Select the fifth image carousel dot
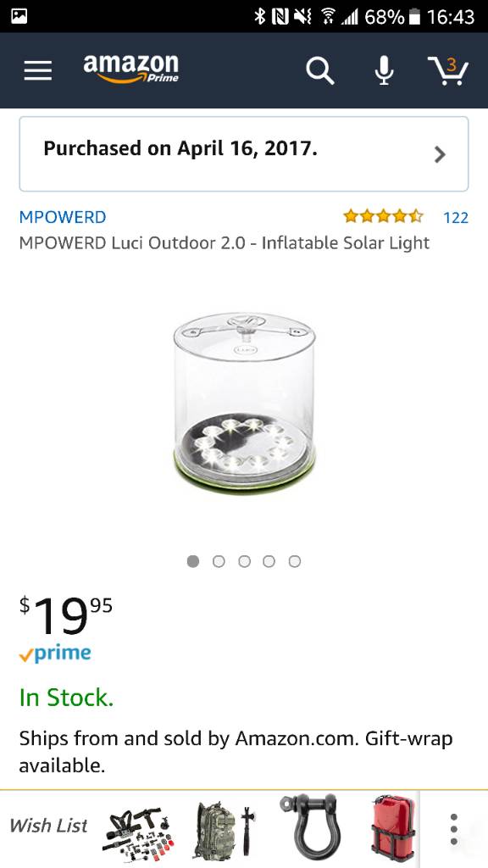The height and width of the screenshot is (868, 488). click(x=295, y=561)
